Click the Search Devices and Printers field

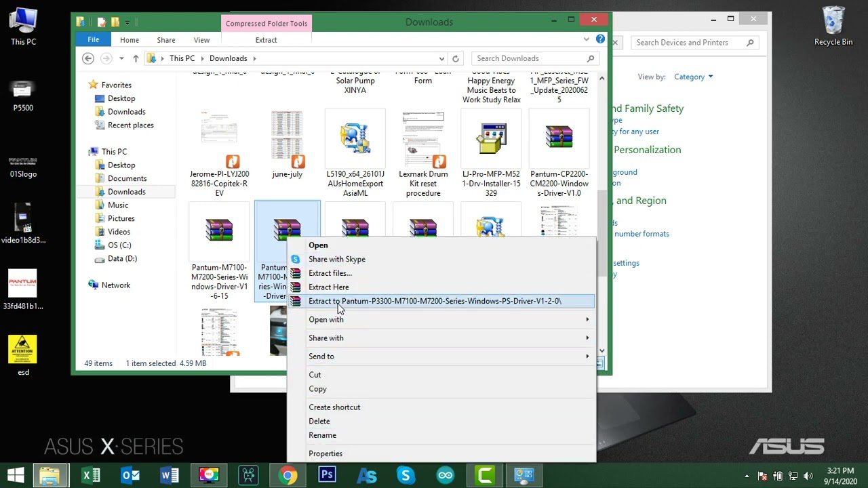coord(695,43)
